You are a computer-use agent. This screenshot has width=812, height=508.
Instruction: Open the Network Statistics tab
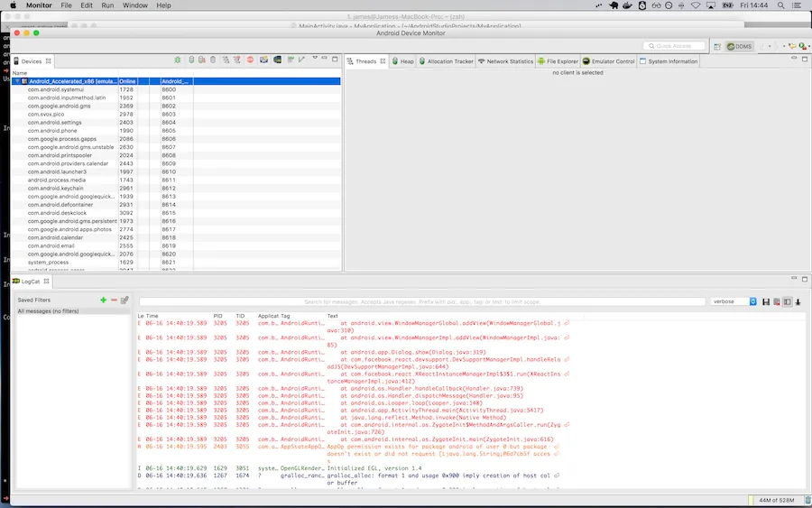coord(505,61)
